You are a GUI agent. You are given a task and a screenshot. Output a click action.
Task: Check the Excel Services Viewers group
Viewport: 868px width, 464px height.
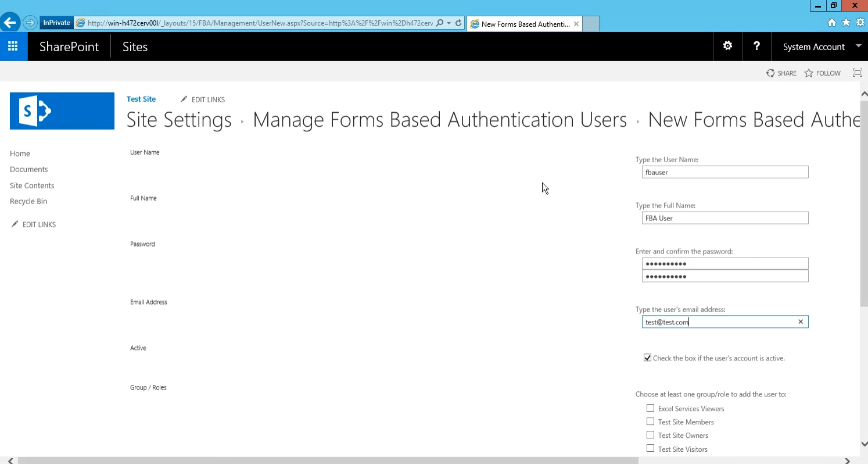tap(650, 408)
